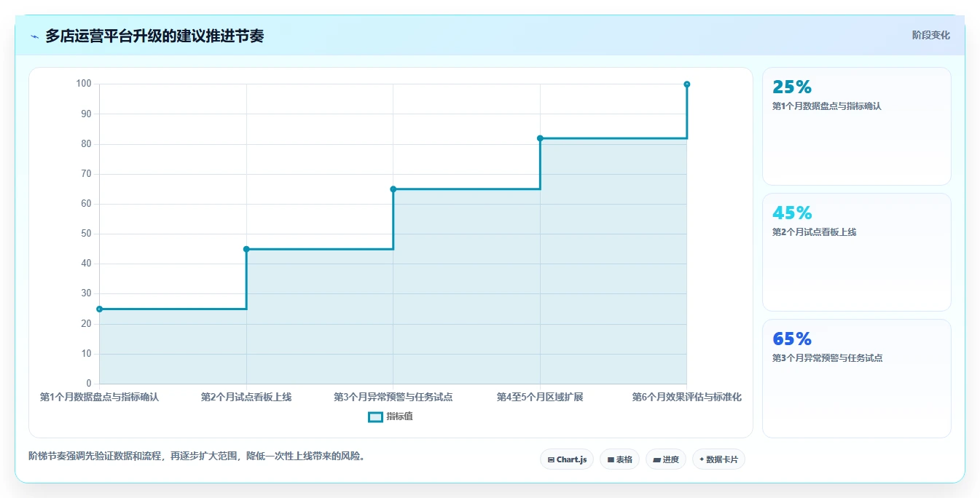Screen dimensions: 980x498
Task: Select the 数据卡片 tag chip
Action: pyautogui.click(x=718, y=459)
